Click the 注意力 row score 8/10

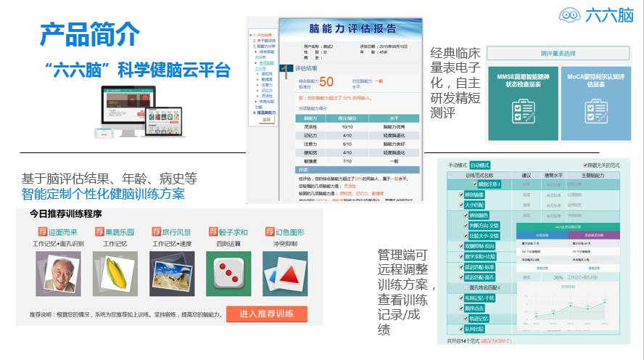347,144
